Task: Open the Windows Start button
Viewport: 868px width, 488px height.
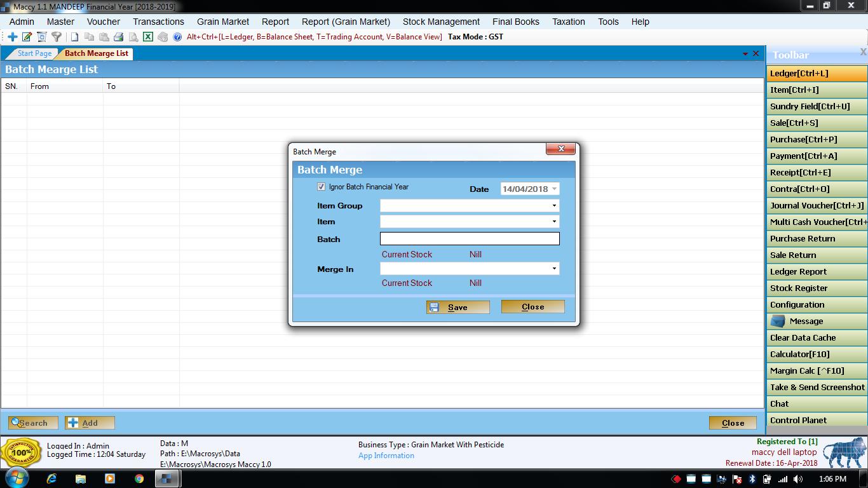Action: [x=17, y=478]
